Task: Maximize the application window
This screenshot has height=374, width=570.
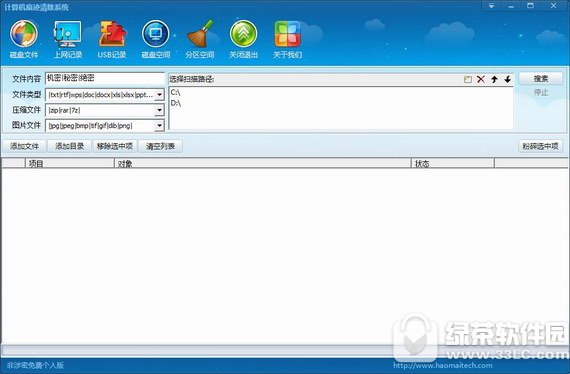Action: 531,6
